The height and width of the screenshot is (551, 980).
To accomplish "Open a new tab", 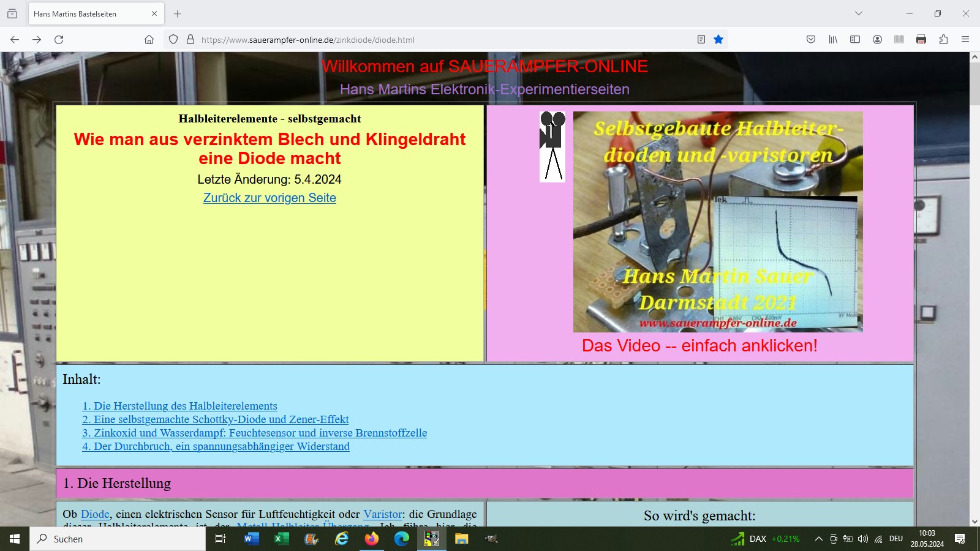I will click(178, 13).
